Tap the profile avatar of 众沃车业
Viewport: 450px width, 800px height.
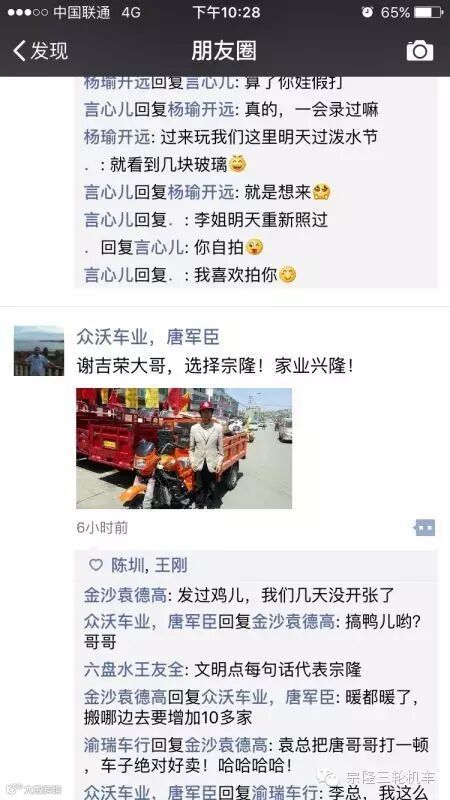[39, 351]
